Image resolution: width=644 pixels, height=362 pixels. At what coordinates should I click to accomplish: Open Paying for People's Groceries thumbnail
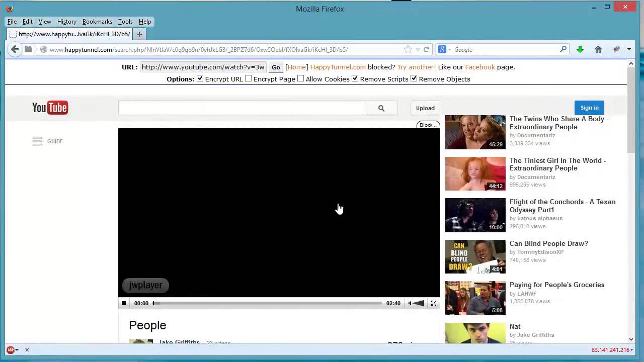tap(475, 298)
